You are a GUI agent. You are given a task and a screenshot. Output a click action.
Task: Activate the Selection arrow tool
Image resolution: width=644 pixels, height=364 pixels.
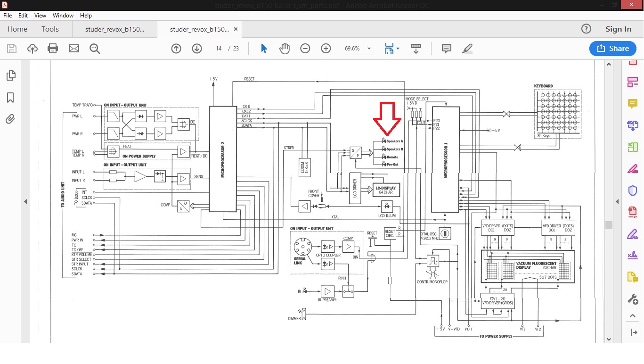click(264, 49)
